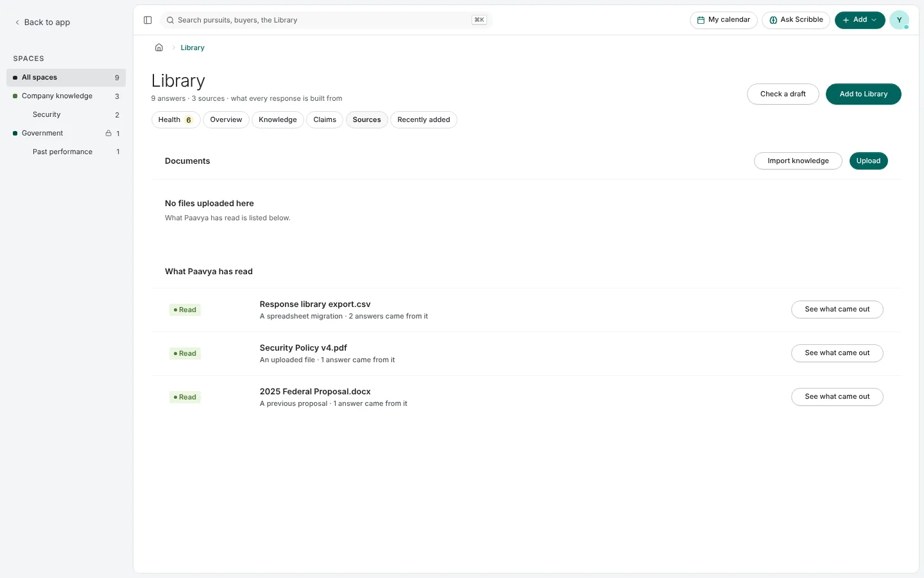See what came out of 2025 Federal Proposal.docx
This screenshot has width=924, height=578.
[x=837, y=397]
